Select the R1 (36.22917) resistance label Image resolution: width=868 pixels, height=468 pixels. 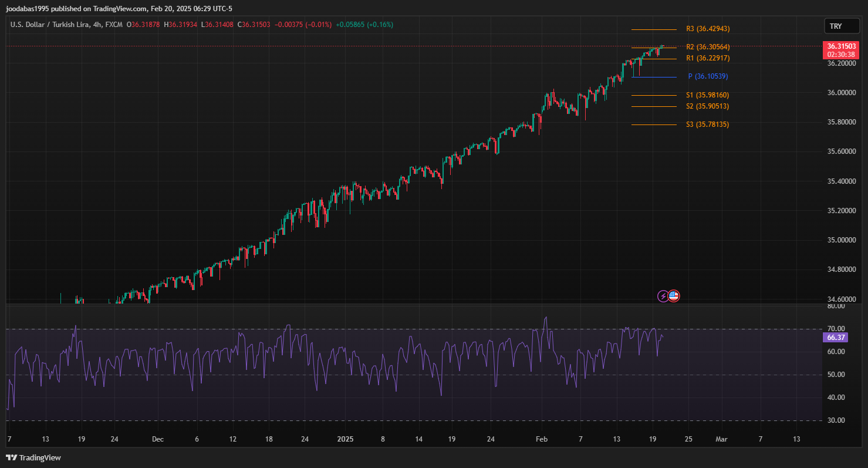point(707,58)
